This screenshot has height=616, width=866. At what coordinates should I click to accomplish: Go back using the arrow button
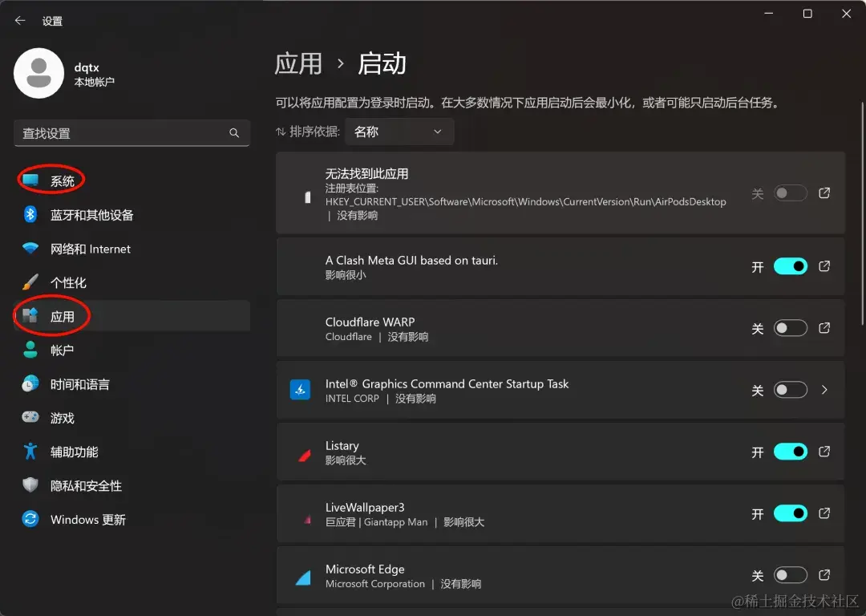click(x=19, y=20)
